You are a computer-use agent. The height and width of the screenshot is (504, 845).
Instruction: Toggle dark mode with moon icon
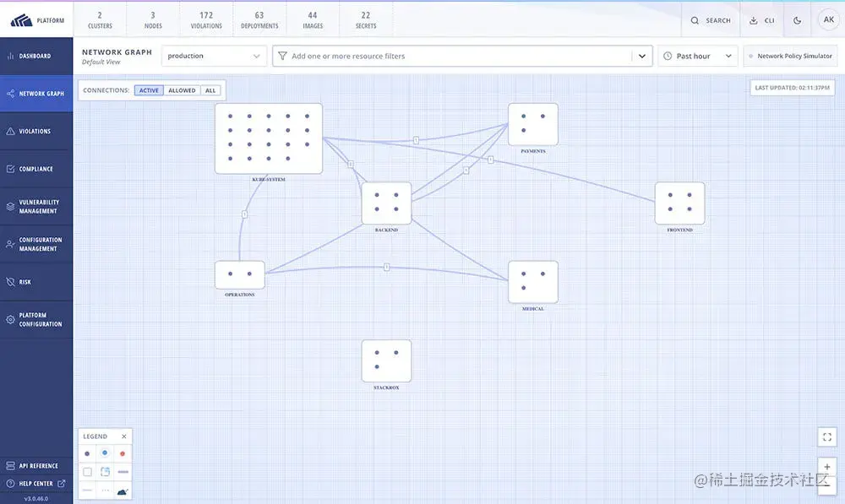(x=797, y=20)
